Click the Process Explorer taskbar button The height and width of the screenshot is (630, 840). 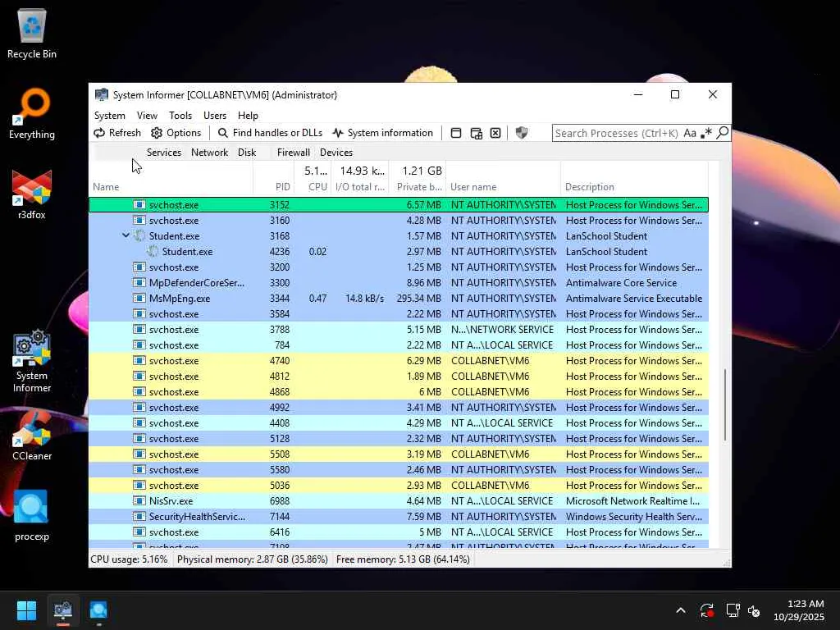(x=98, y=610)
